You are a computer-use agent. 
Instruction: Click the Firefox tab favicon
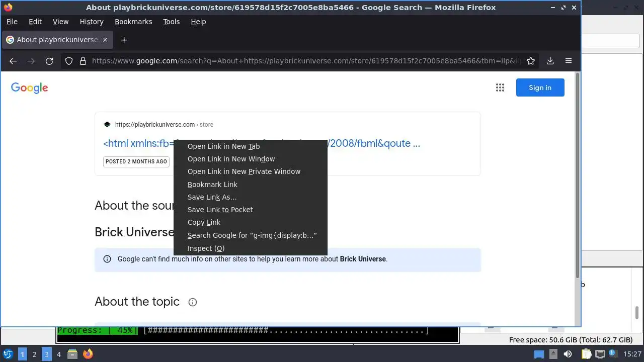[10, 40]
